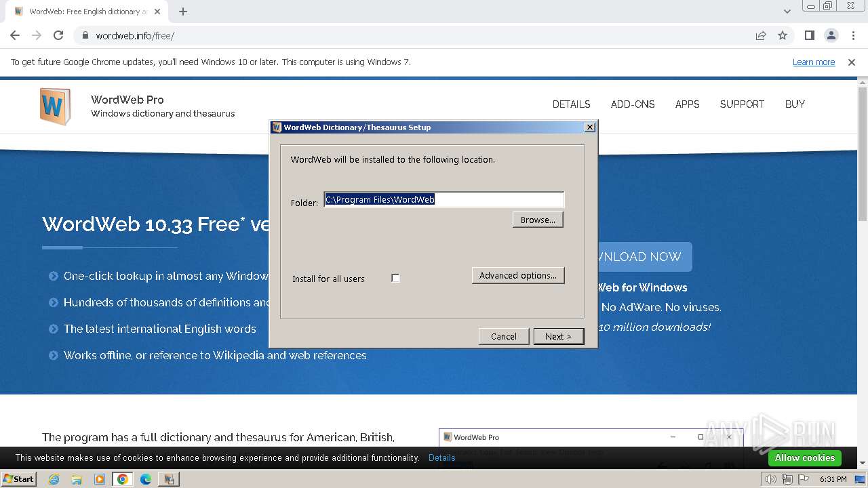Screen dimensions: 868x488
Task: Launch the taskbar media player
Action: click(100, 479)
